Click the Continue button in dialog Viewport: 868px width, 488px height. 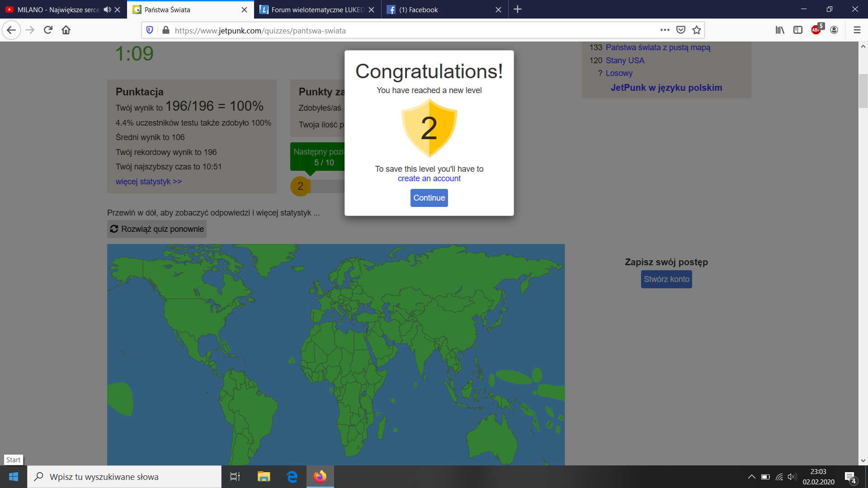429,198
